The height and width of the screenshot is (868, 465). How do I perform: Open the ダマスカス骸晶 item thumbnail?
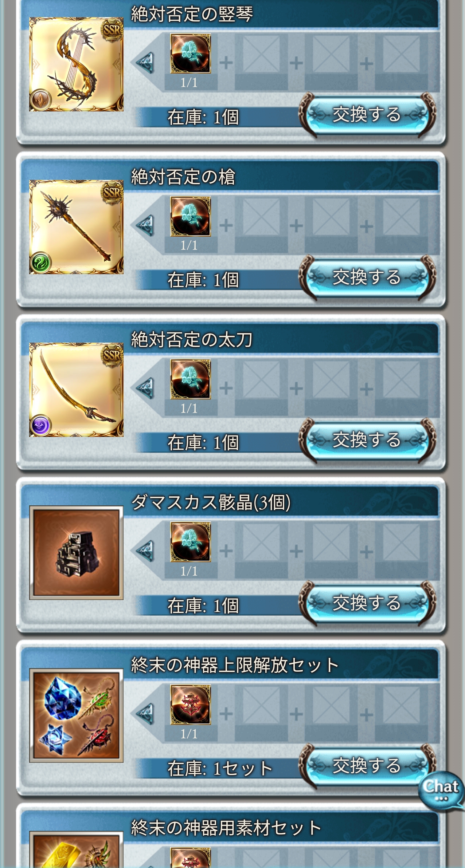pyautogui.click(x=76, y=552)
